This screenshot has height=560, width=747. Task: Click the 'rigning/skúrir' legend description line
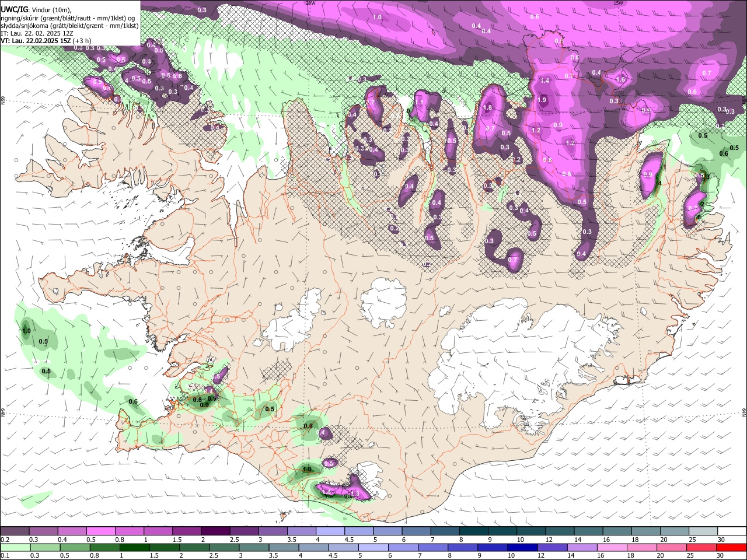[68, 18]
